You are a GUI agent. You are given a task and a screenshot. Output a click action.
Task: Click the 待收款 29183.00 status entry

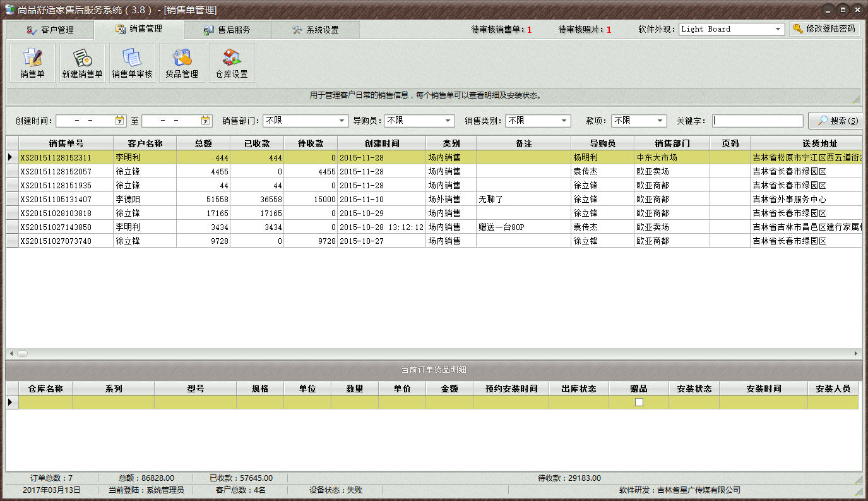569,478
